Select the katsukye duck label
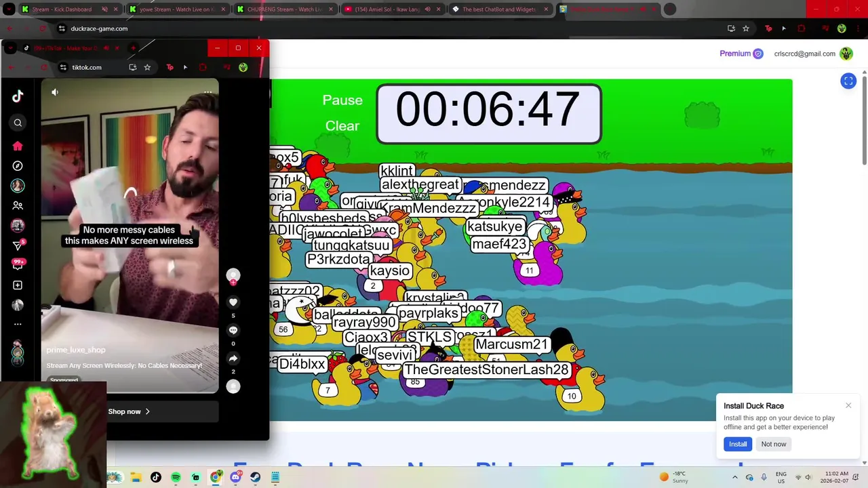The image size is (868, 488). click(496, 226)
